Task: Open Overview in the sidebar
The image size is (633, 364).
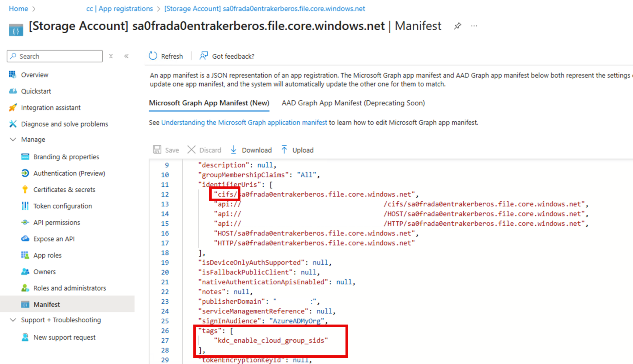Action: coord(35,75)
